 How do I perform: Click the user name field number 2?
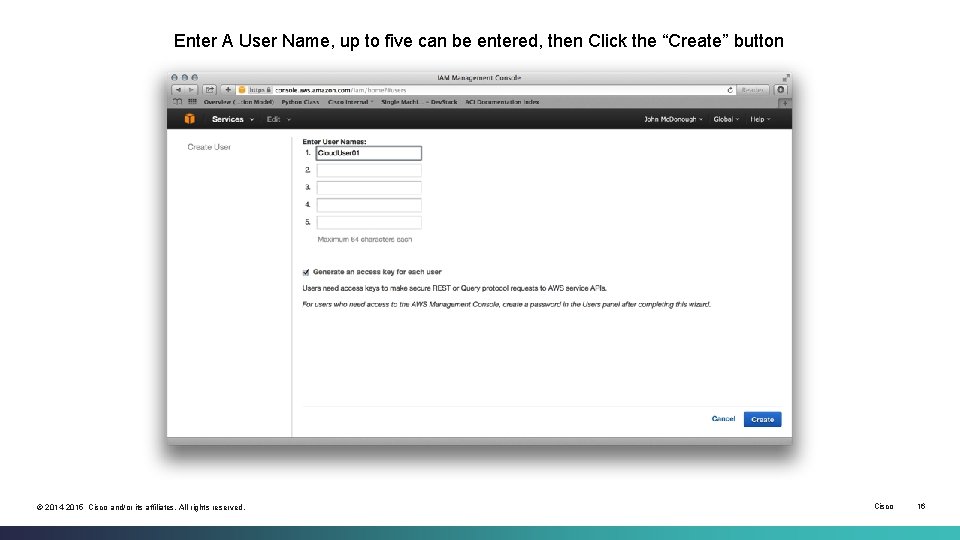click(369, 170)
